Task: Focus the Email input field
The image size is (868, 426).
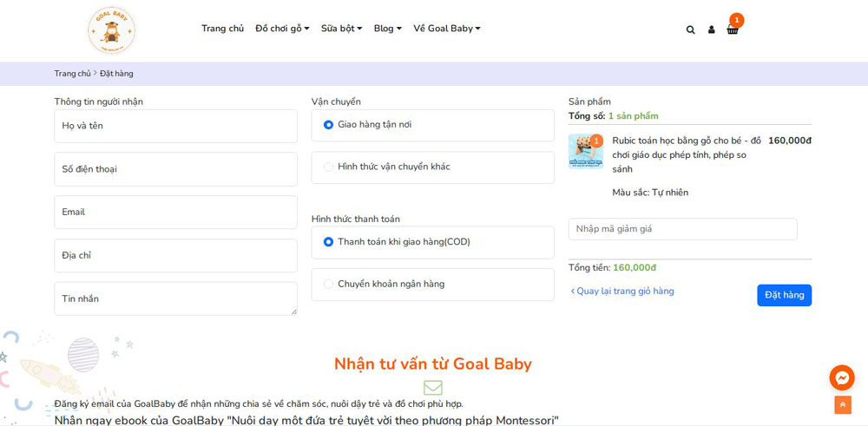Action: (x=175, y=213)
